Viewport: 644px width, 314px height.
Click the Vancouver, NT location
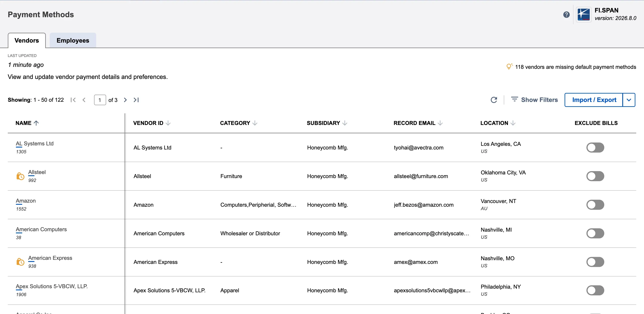point(498,201)
